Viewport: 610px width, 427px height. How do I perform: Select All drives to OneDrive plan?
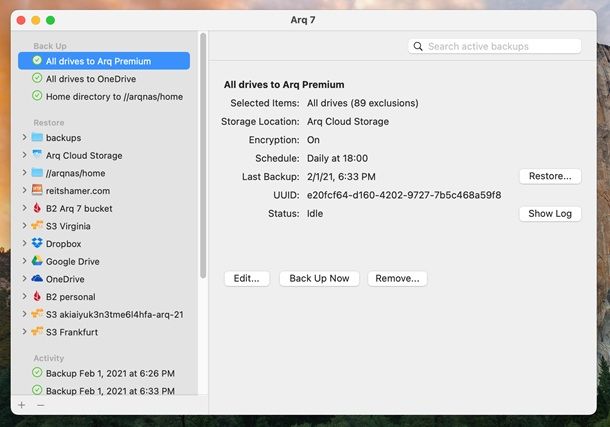(x=104, y=79)
